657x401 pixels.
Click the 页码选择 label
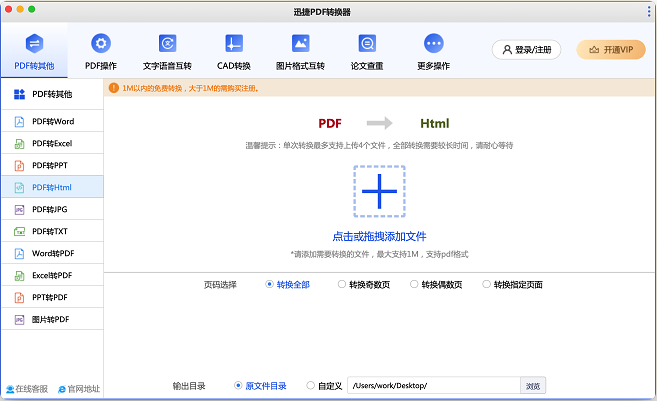[220, 285]
